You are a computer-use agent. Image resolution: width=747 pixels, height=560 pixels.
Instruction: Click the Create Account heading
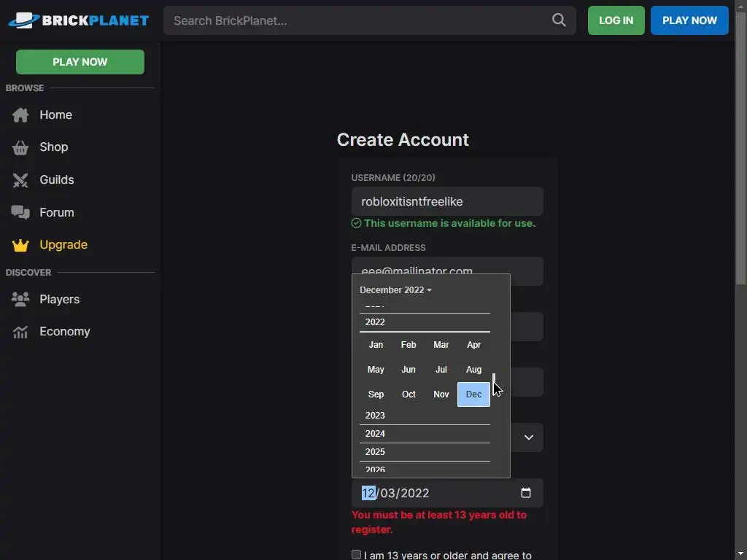[403, 139]
